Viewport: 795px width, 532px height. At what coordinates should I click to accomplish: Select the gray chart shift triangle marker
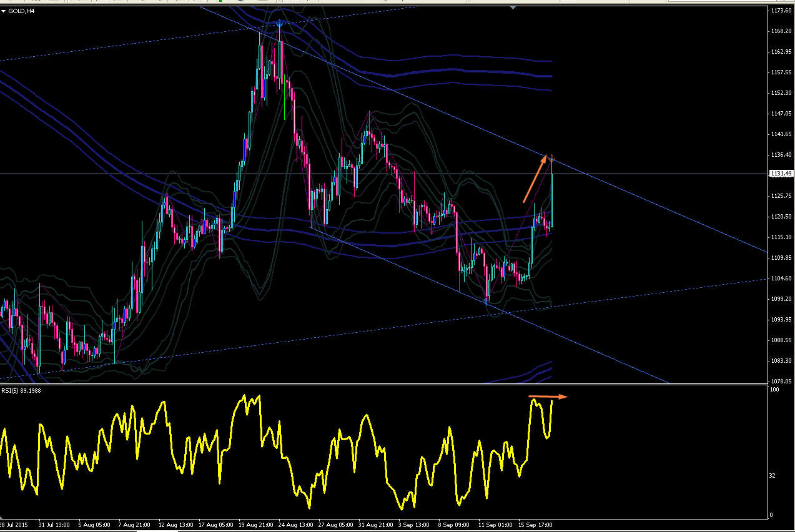(x=513, y=8)
